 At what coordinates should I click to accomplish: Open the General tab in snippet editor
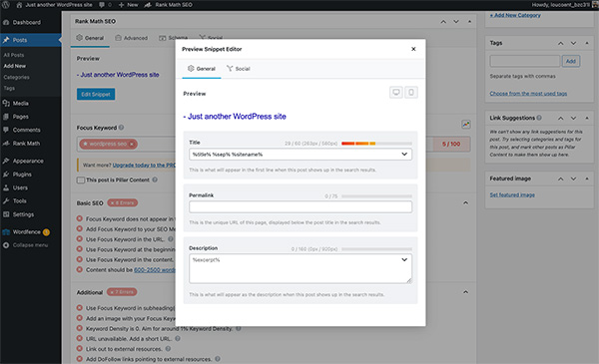coord(202,69)
